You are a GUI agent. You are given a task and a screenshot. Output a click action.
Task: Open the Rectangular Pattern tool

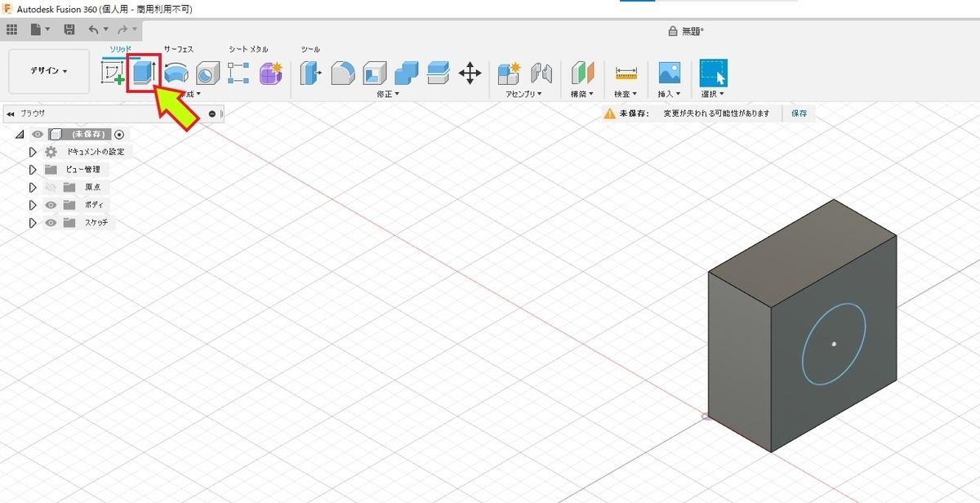(x=238, y=73)
